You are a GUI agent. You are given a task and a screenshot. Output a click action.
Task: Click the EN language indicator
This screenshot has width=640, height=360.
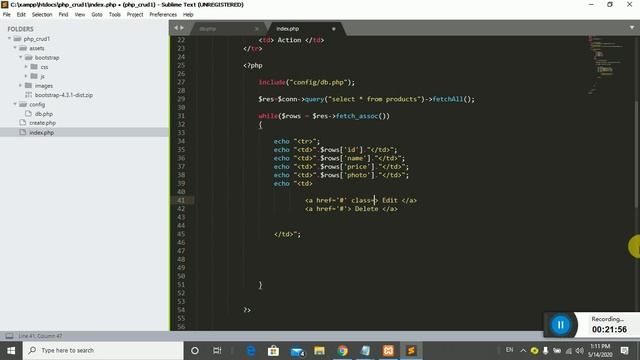pos(509,350)
